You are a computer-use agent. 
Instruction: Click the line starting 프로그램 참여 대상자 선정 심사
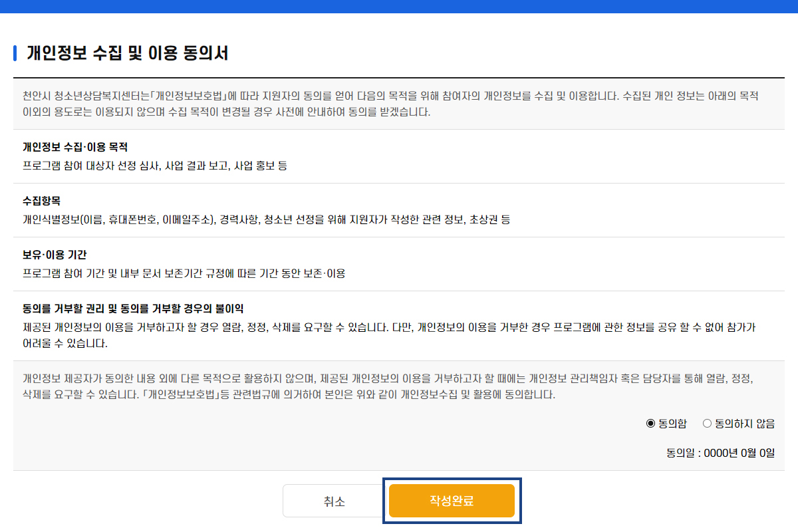[x=154, y=165]
